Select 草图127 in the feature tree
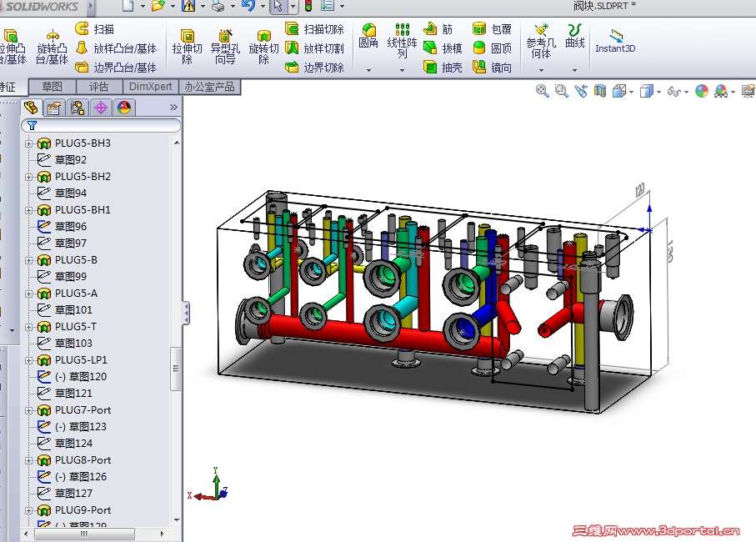This screenshot has width=756, height=542. tap(73, 494)
